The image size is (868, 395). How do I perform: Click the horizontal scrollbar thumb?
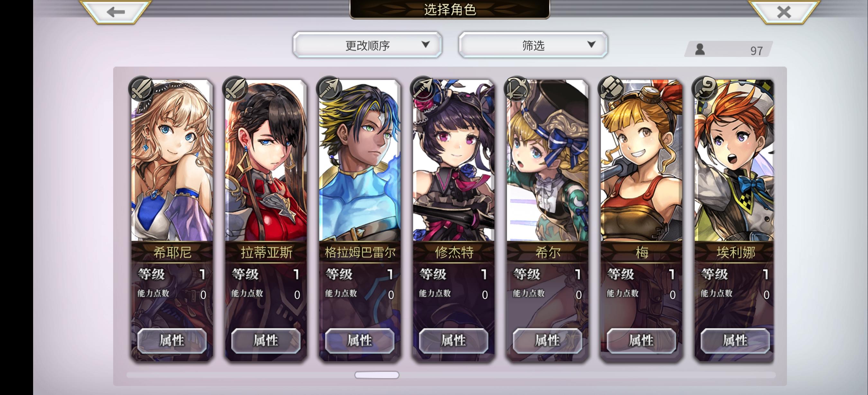pos(377,375)
